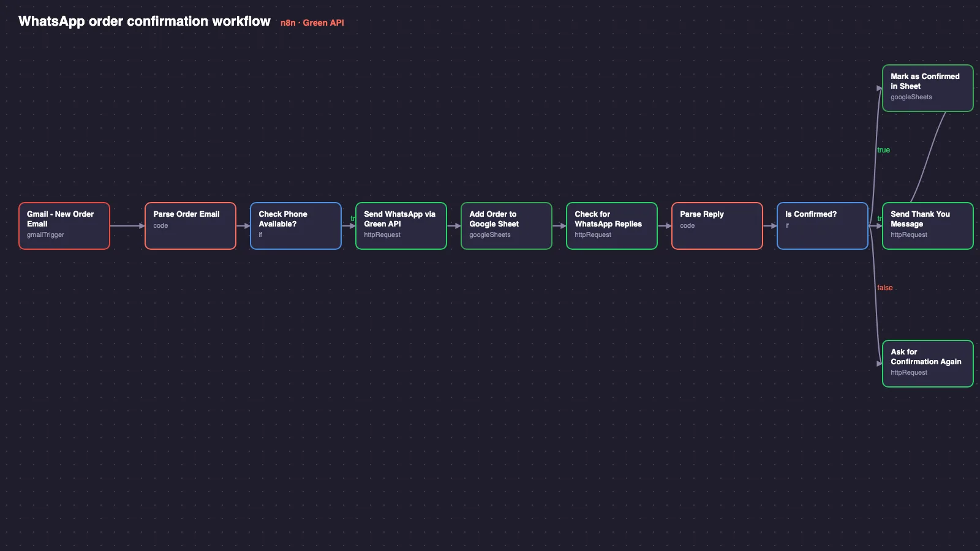
Task: Open the Add Order to Google Sheet node
Action: point(507,226)
